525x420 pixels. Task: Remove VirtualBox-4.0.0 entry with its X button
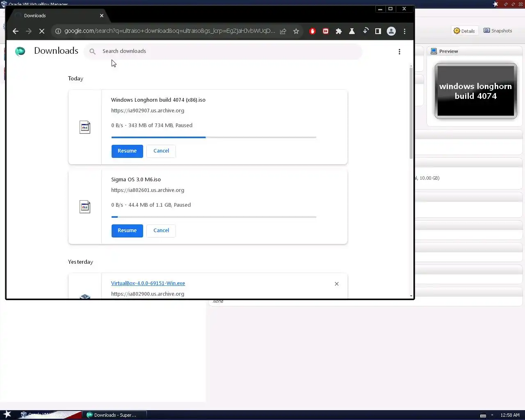(337, 284)
